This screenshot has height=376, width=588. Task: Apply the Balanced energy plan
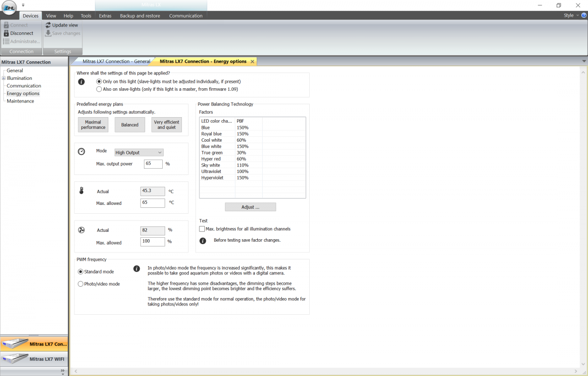click(x=130, y=125)
